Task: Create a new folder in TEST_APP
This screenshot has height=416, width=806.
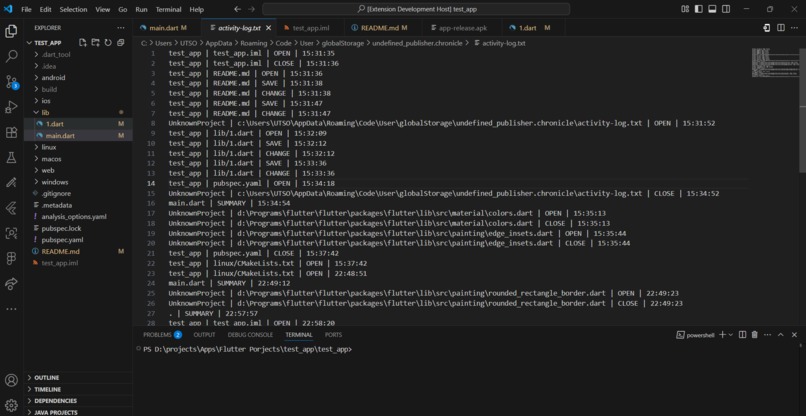Action: coord(95,43)
